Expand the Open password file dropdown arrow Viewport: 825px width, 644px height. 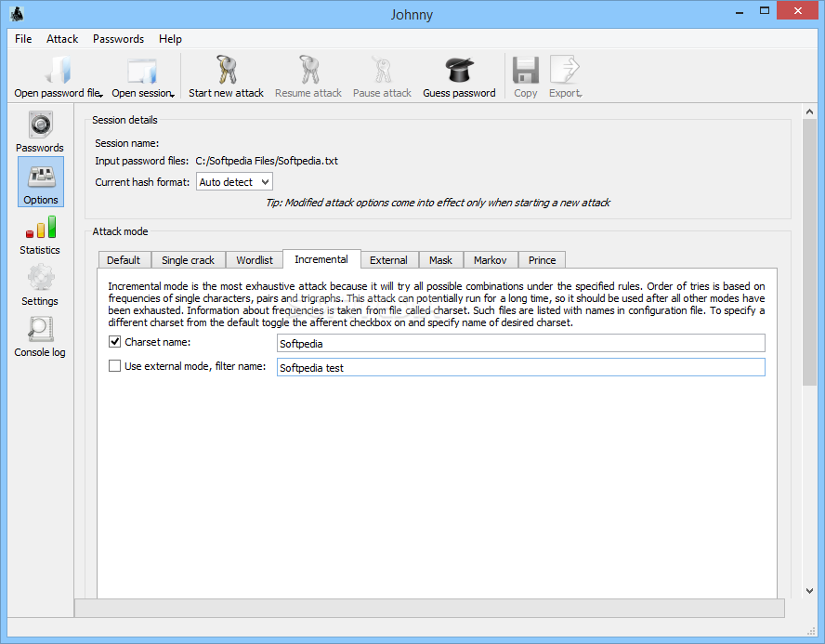pos(101,95)
